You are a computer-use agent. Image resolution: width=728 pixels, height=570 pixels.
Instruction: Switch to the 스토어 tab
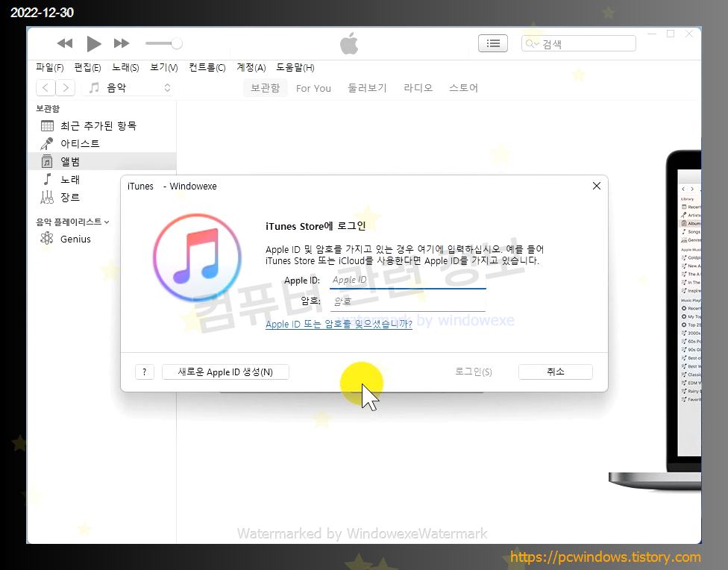pyautogui.click(x=463, y=88)
